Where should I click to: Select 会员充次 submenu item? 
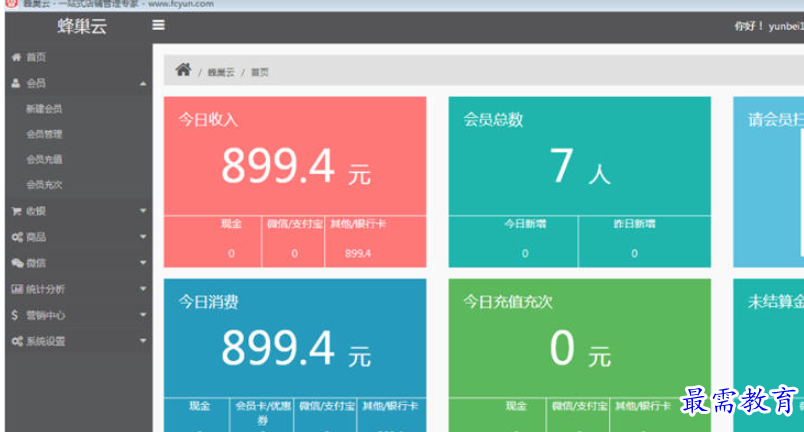(x=44, y=185)
